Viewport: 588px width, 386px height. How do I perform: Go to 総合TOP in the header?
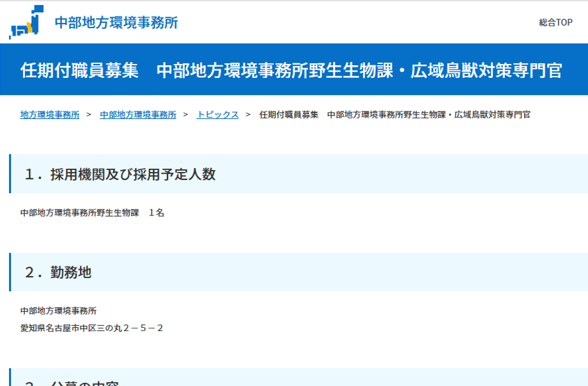pyautogui.click(x=555, y=22)
